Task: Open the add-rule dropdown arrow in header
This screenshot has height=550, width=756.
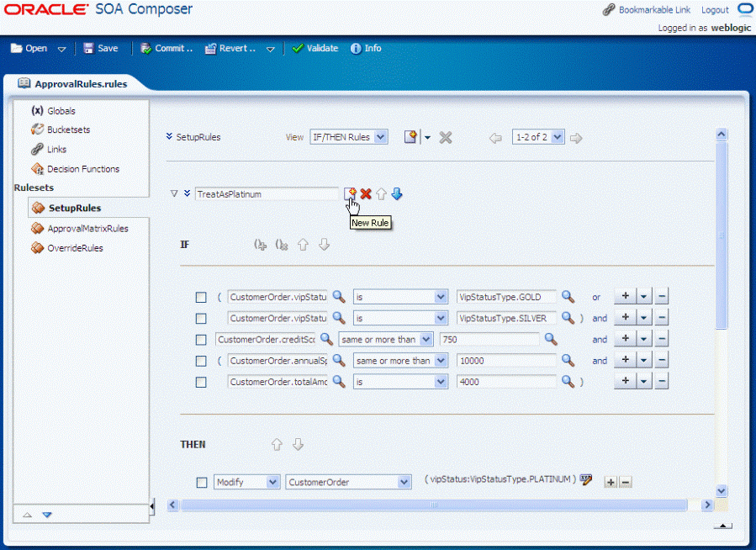Action: pos(427,138)
